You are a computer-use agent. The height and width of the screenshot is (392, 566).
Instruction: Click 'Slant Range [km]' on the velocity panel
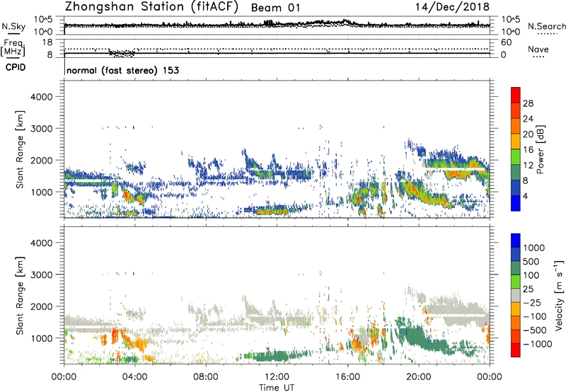pyautogui.click(x=20, y=296)
